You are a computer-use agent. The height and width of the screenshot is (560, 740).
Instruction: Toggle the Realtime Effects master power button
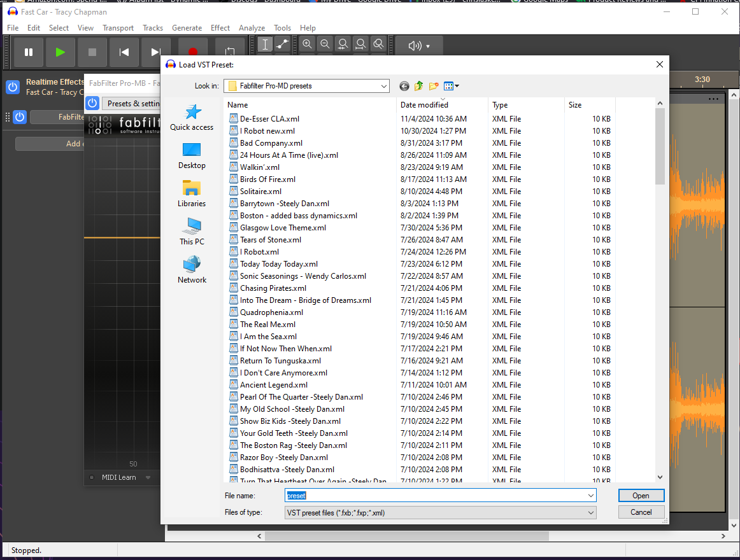[x=13, y=87]
